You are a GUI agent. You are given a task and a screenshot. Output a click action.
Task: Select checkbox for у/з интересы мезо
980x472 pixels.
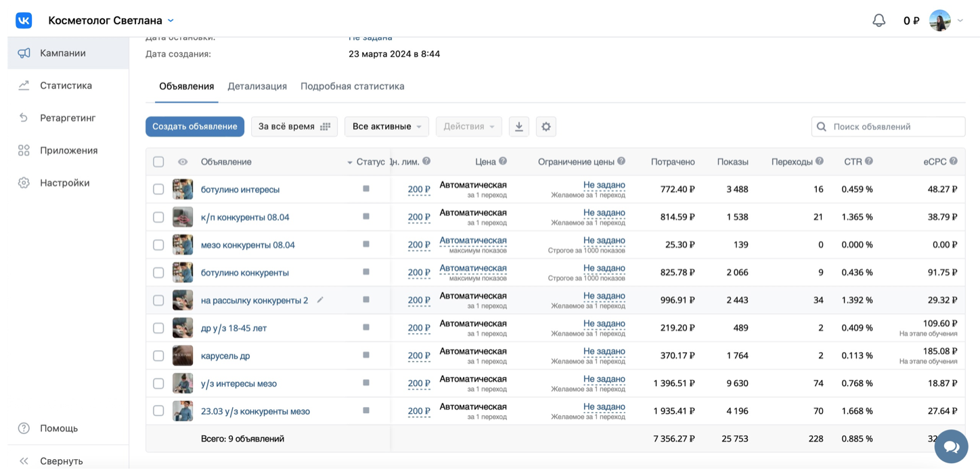[x=158, y=383]
